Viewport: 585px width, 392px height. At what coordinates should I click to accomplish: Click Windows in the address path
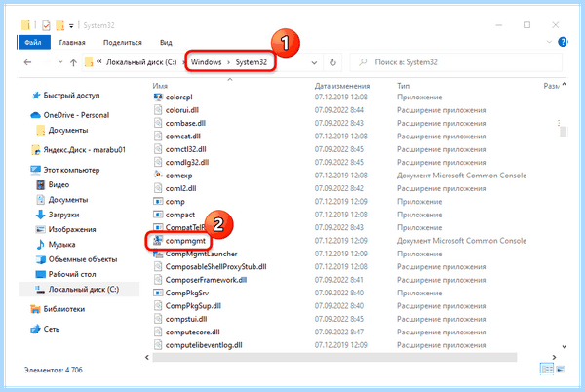pyautogui.click(x=206, y=62)
